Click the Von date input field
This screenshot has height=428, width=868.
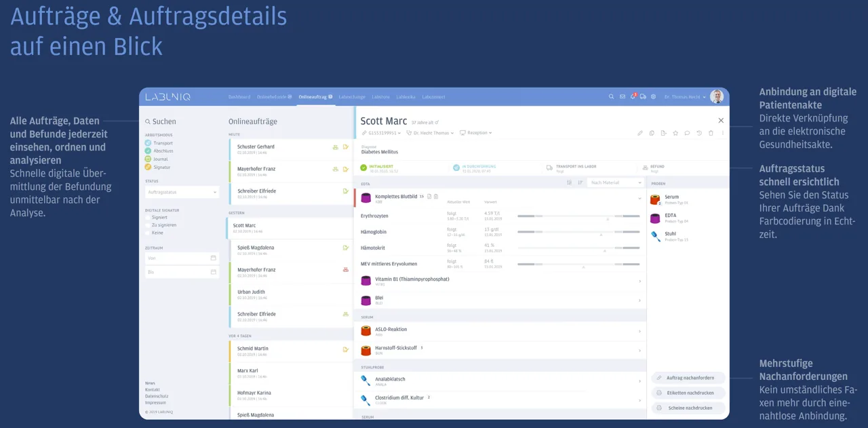click(x=182, y=258)
